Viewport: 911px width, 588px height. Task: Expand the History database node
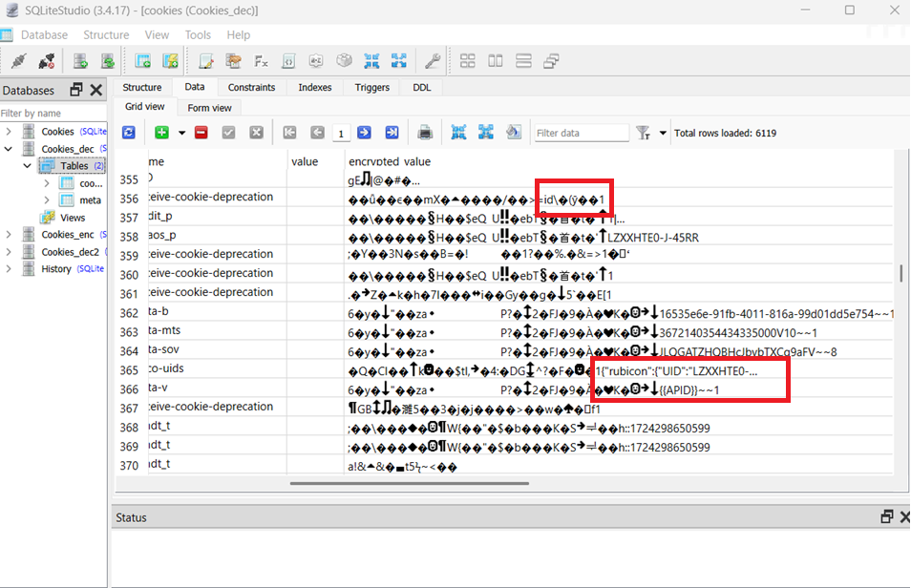tap(9, 268)
